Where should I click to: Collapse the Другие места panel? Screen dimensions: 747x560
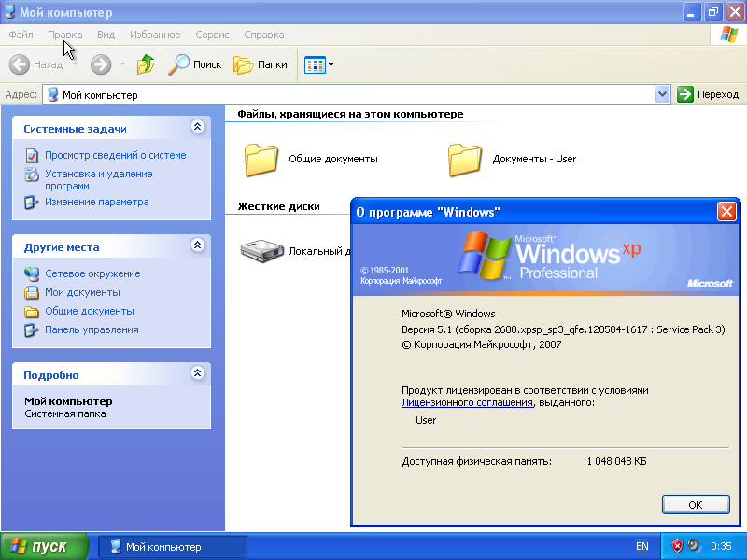click(198, 245)
